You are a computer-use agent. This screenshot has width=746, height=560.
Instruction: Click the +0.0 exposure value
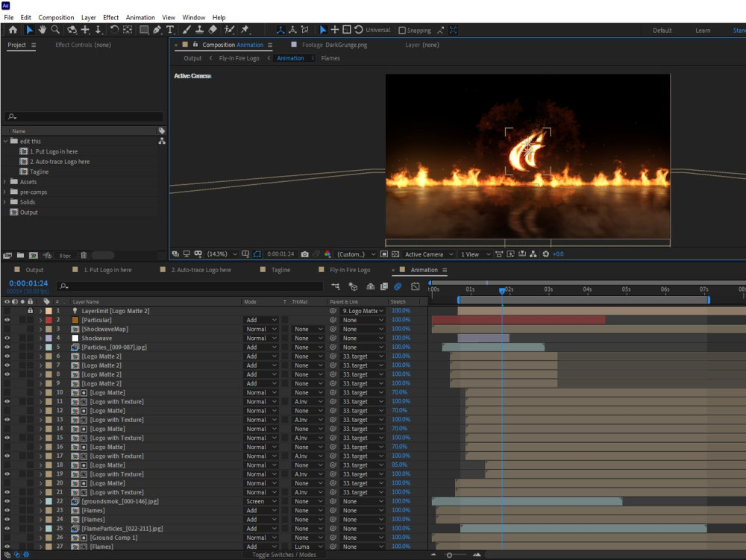click(558, 254)
